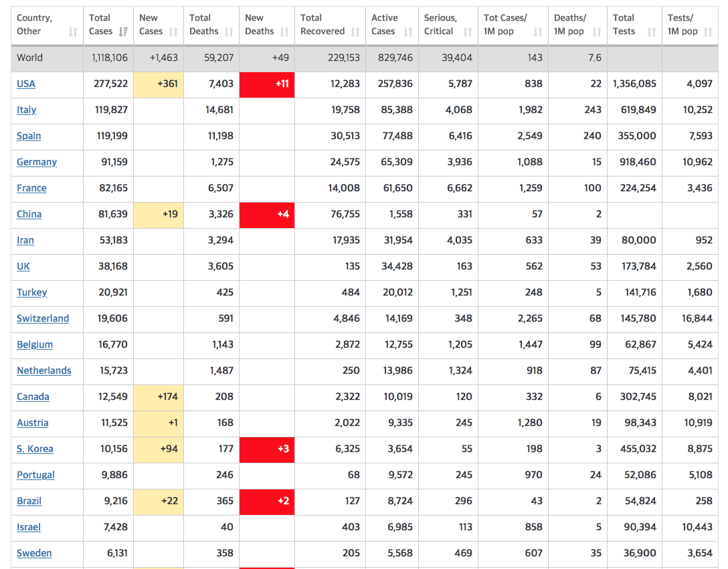Select Belgium deaths per million 99
Screen dimensions: 728x569
(x=596, y=344)
